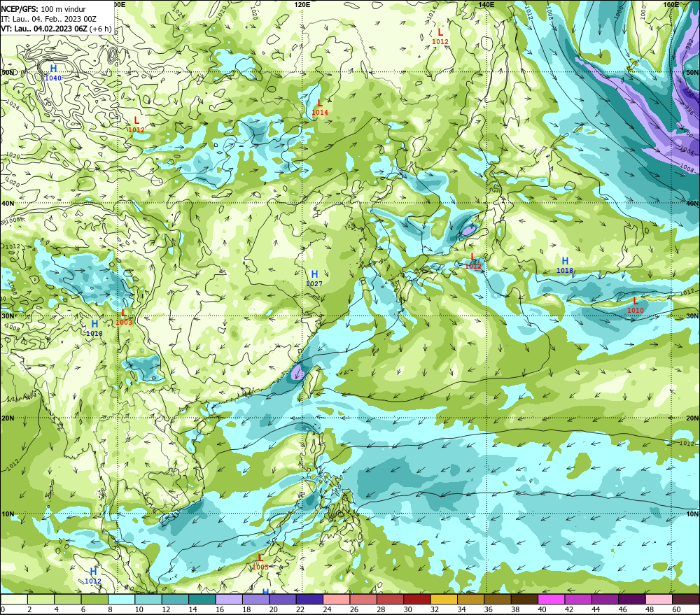Select the pale yellow 0–2 legend swatch
The width and height of the screenshot is (700, 615).
click(14, 600)
